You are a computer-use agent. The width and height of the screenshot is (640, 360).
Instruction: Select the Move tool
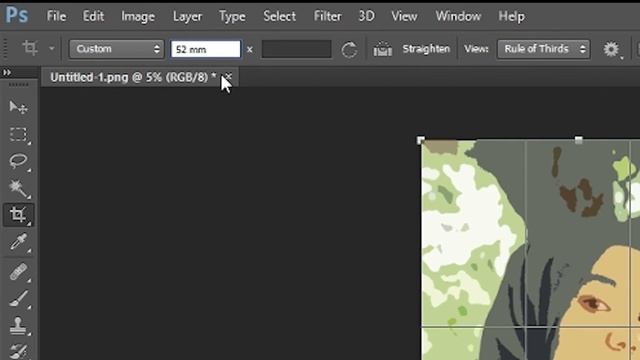[18, 107]
